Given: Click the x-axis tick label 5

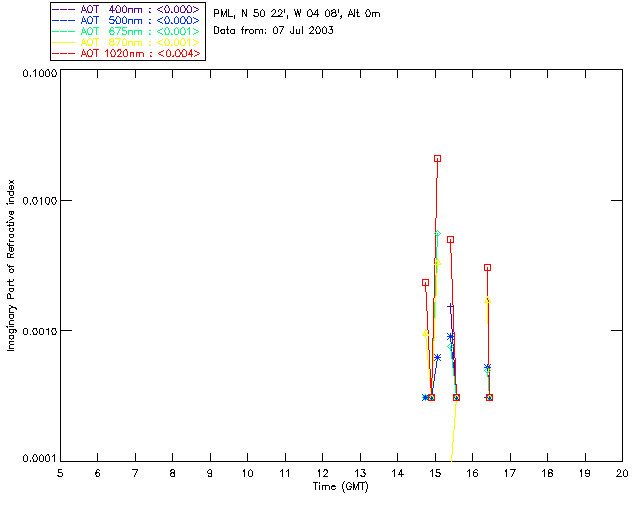Looking at the screenshot, I should tap(60, 473).
